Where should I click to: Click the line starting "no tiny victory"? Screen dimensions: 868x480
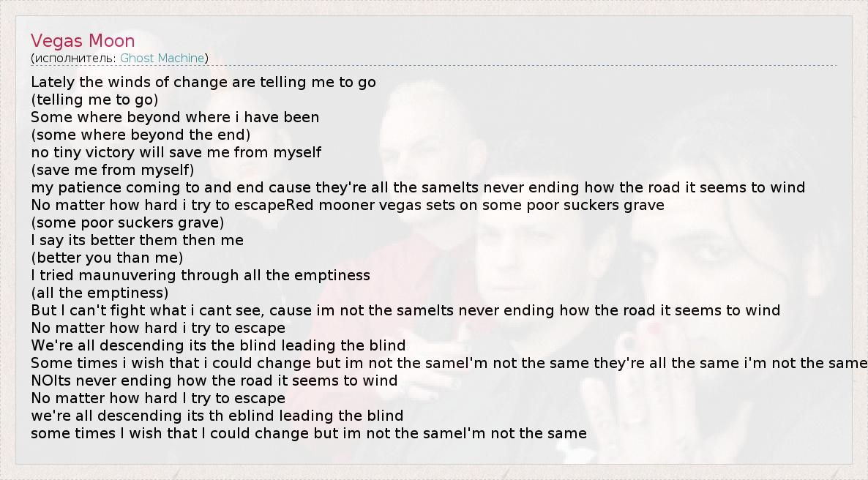point(176,152)
